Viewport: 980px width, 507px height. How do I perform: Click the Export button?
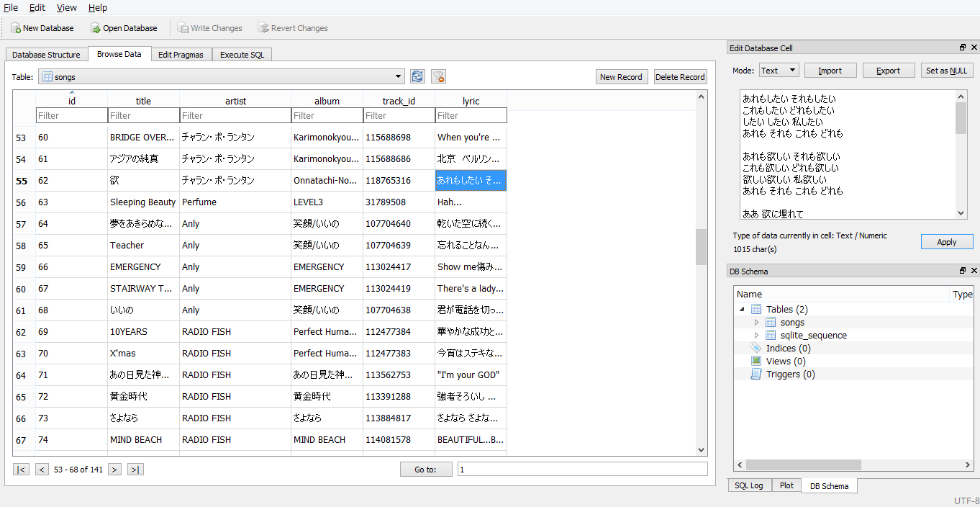[x=888, y=71]
